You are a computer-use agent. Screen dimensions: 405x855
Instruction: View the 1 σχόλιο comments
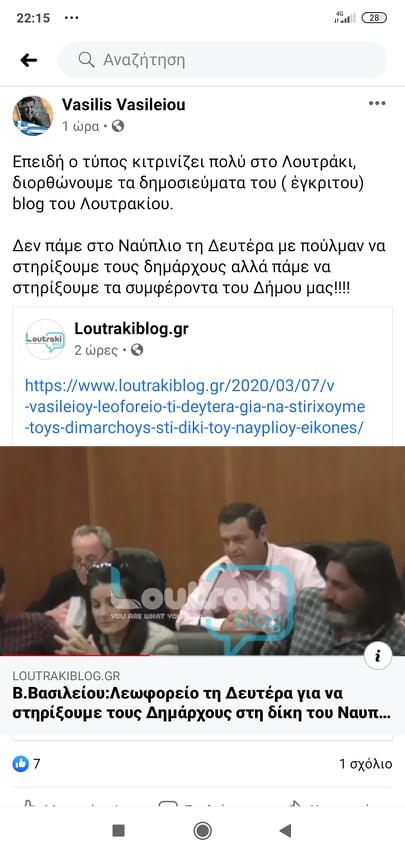click(365, 764)
